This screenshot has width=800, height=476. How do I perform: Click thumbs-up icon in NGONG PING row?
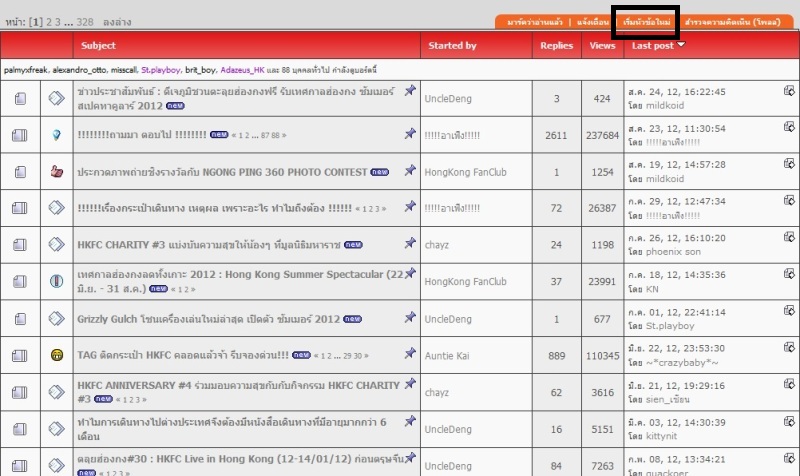coord(57,171)
